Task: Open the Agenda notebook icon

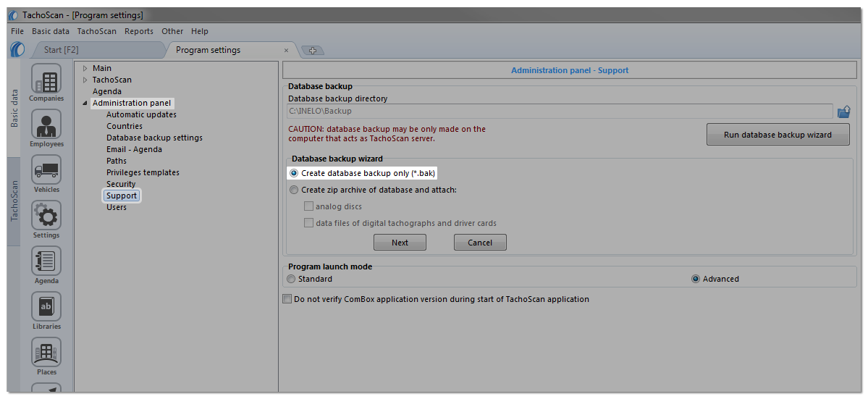Action: click(46, 261)
